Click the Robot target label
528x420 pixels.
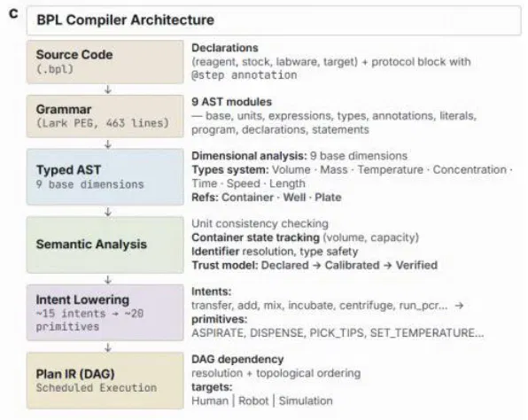point(253,401)
